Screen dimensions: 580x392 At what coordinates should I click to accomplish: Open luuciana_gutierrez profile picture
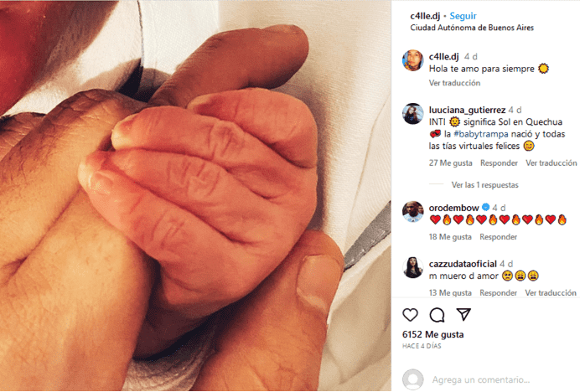coord(413,114)
